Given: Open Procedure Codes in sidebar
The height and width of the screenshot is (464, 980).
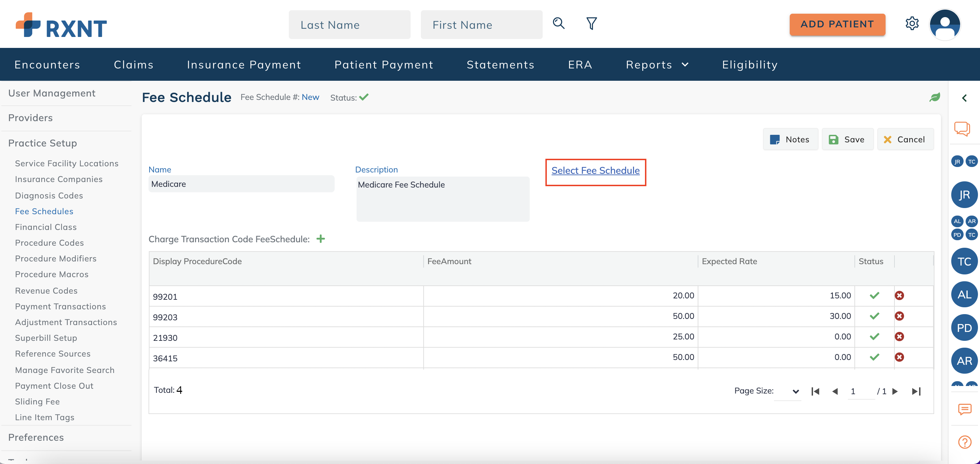Looking at the screenshot, I should point(49,243).
